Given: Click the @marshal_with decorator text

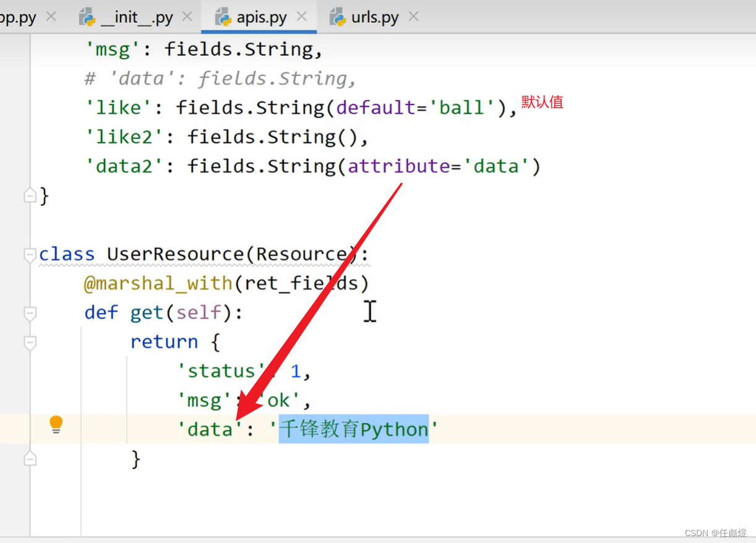Looking at the screenshot, I should 158,283.
